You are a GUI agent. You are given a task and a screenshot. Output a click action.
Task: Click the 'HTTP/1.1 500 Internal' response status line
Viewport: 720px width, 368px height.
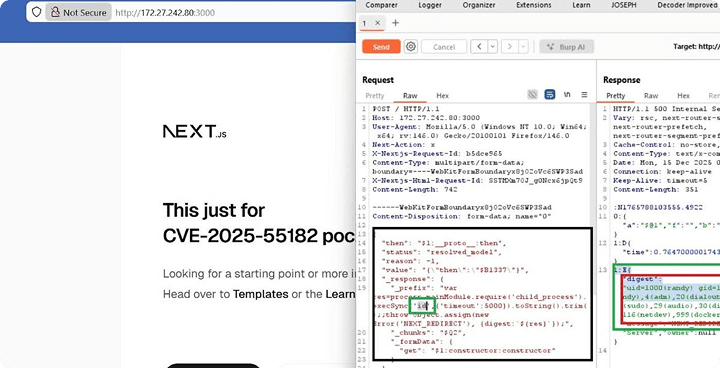point(666,109)
